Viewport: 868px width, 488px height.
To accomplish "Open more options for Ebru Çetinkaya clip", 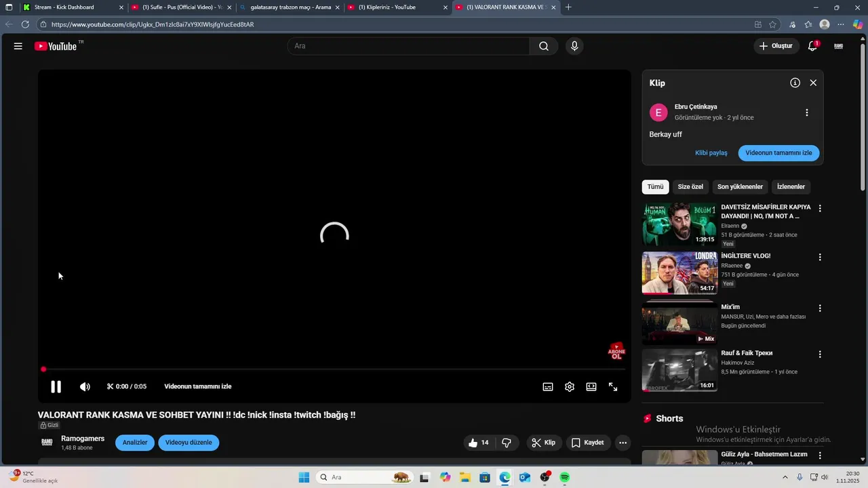I will (807, 113).
